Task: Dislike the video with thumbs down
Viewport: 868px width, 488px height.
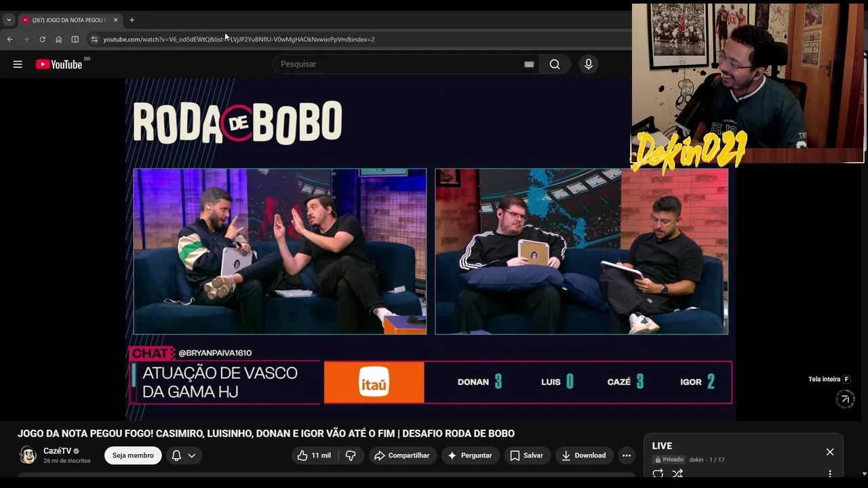Action: click(x=351, y=455)
